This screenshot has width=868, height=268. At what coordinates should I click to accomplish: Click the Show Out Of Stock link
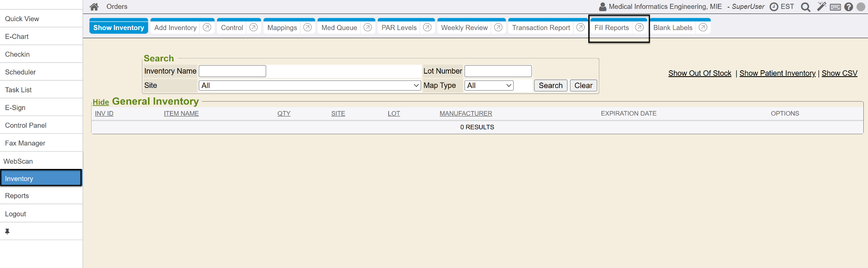point(700,73)
